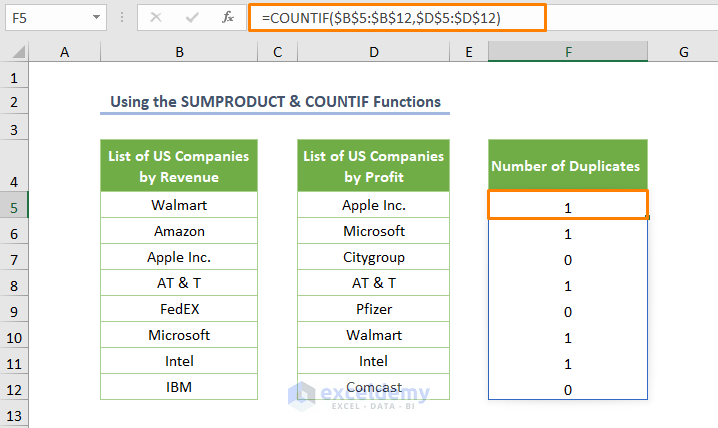Click the Enter checkmark icon in formula bar

pos(191,17)
